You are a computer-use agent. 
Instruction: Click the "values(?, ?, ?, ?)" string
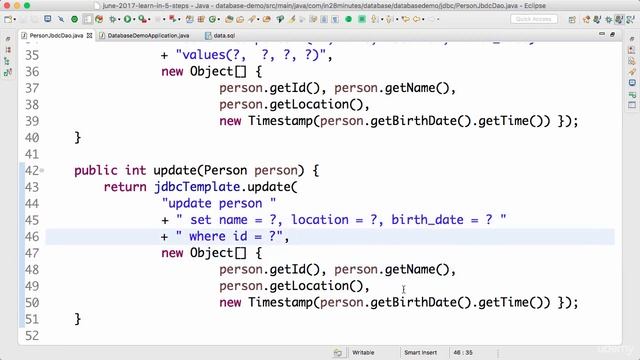(x=251, y=55)
